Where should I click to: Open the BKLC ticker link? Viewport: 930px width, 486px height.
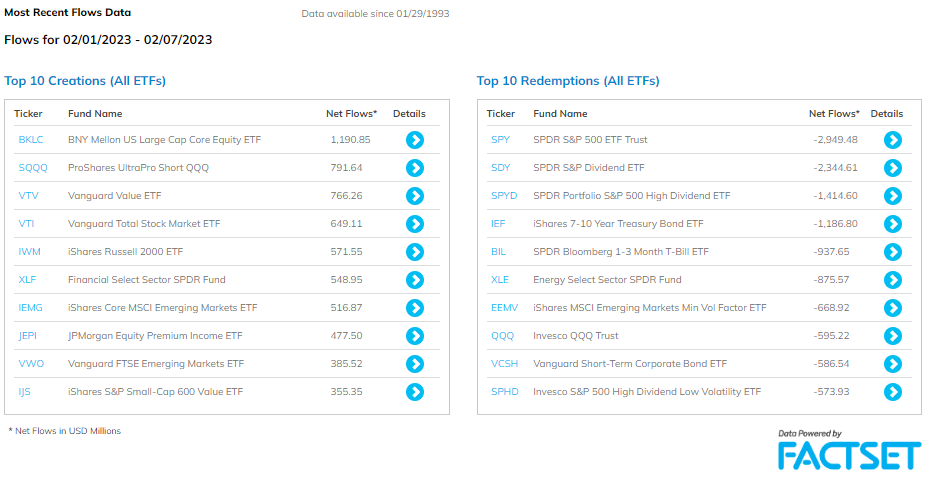click(31, 139)
